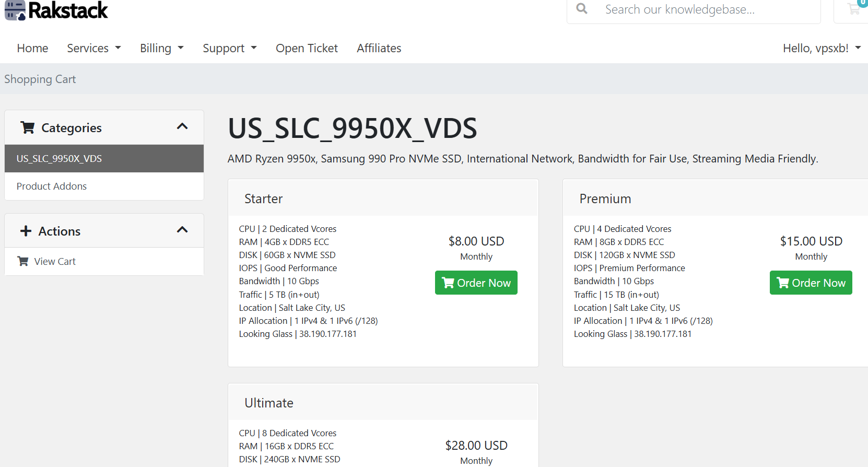Viewport: 868px width, 467px height.
Task: Open Product Addons category
Action: pos(104,186)
